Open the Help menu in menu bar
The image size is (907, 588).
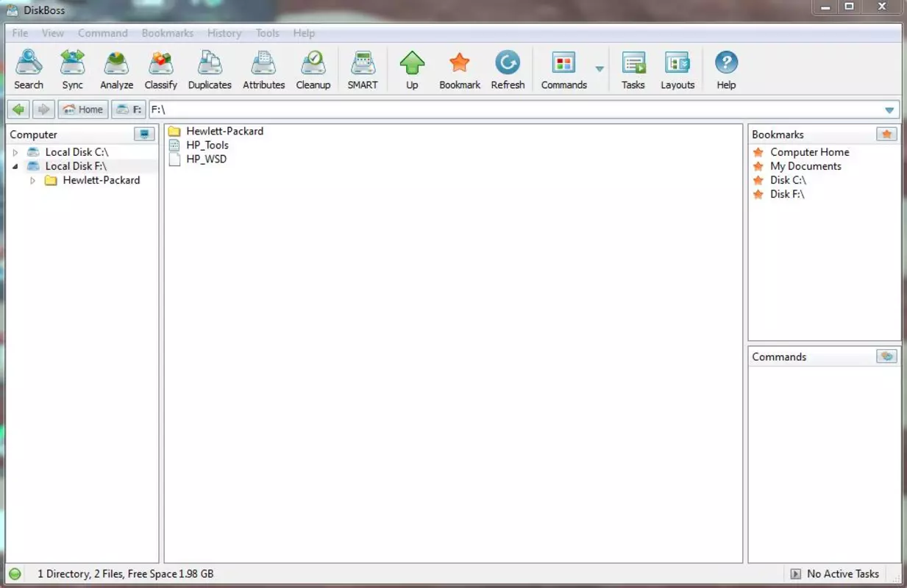pyautogui.click(x=304, y=33)
